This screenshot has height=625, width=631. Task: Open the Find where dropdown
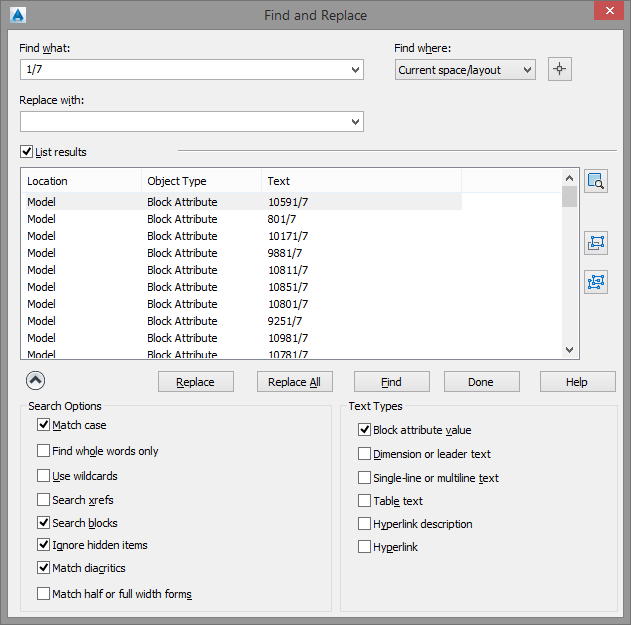527,70
